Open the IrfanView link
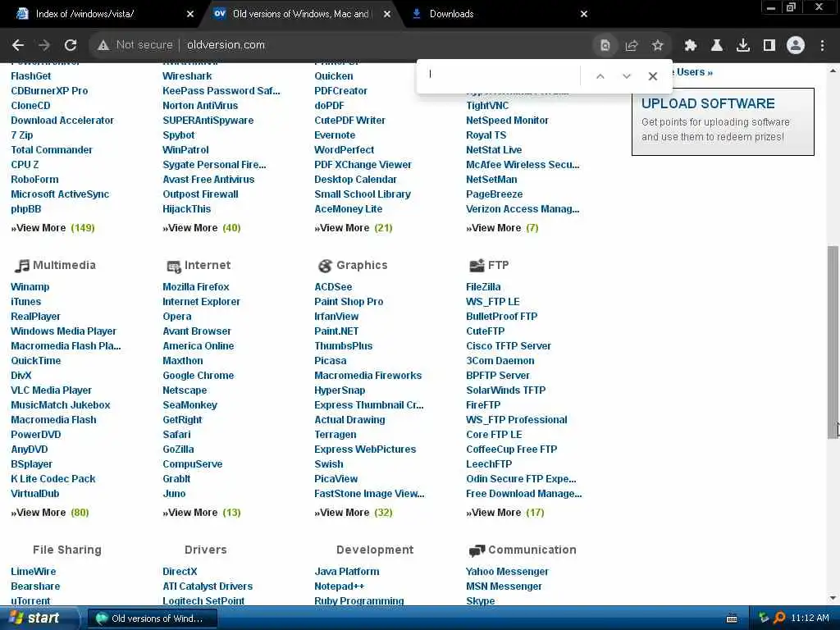Screen dimensions: 840x630 point(336,317)
